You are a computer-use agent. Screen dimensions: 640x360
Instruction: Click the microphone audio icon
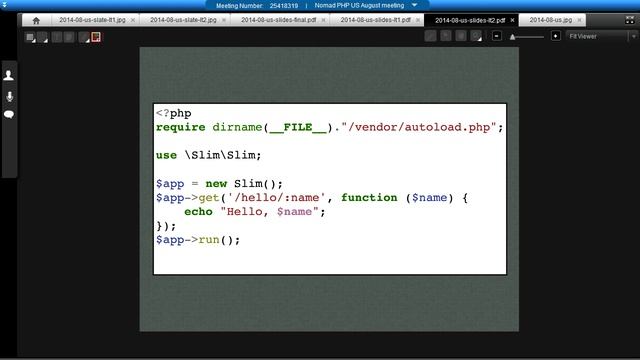coord(9,96)
